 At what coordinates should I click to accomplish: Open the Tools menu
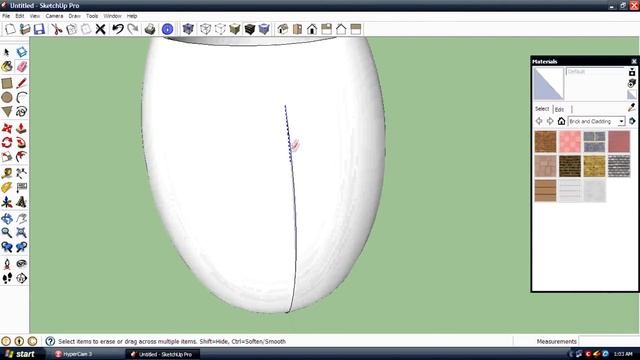92,16
